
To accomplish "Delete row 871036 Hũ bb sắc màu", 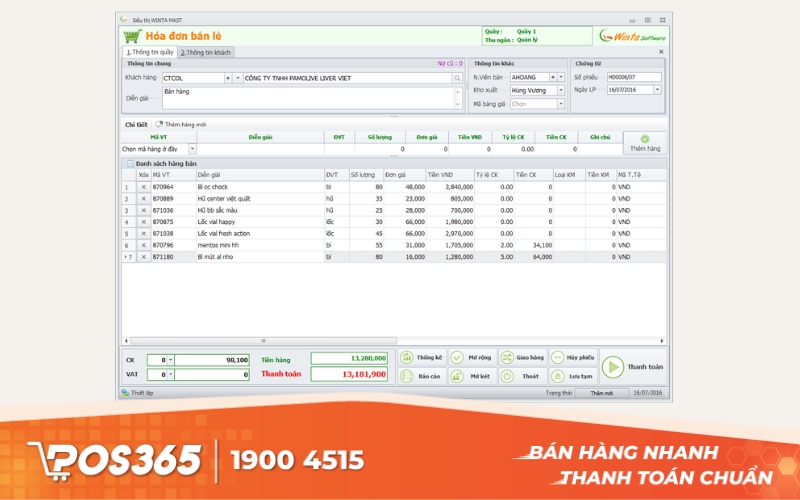I will pyautogui.click(x=143, y=210).
